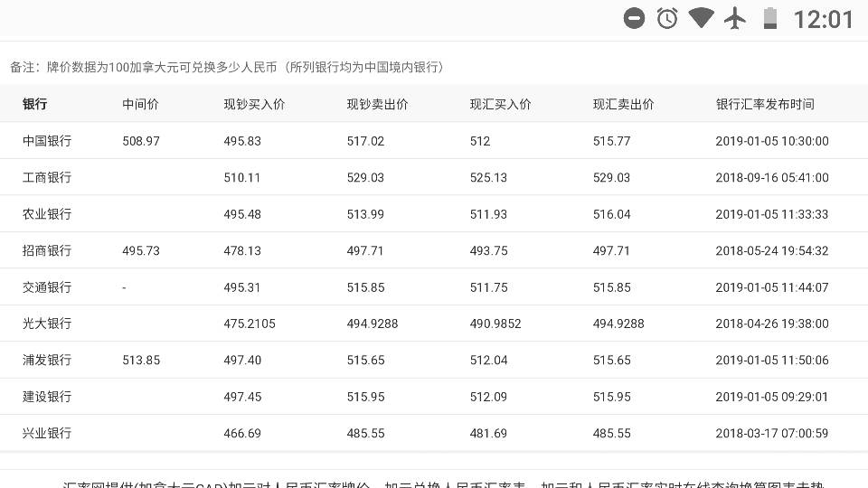Image resolution: width=868 pixels, height=488 pixels.
Task: Click 招商银行 spot buy price 493.75
Action: click(489, 250)
